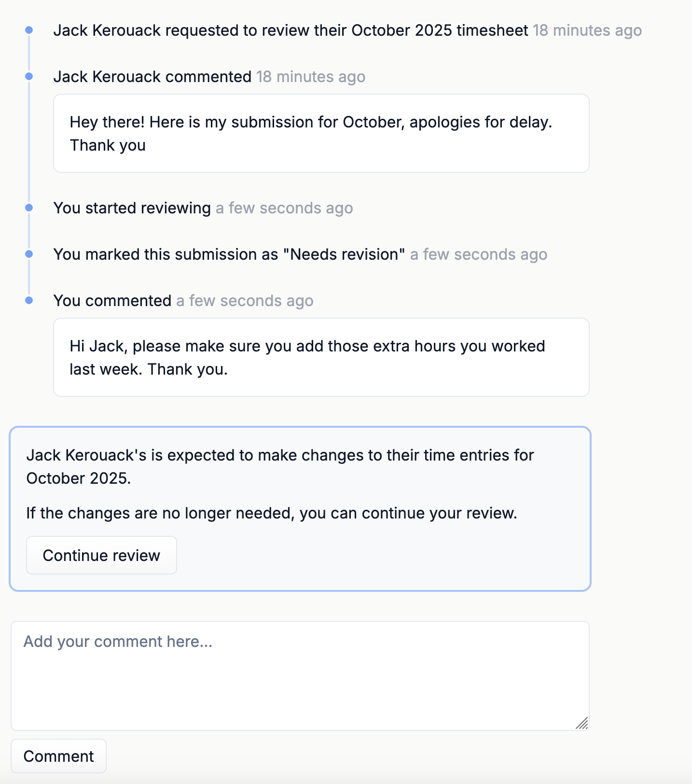The image size is (692, 784).
Task: Click the changes are no longer needed text
Action: (x=271, y=513)
